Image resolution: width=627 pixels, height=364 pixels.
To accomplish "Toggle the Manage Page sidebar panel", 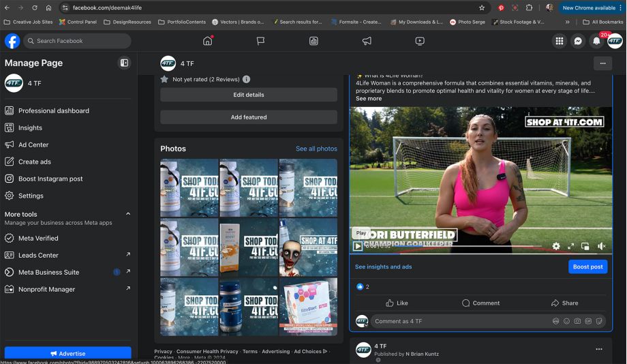I will coord(124,63).
